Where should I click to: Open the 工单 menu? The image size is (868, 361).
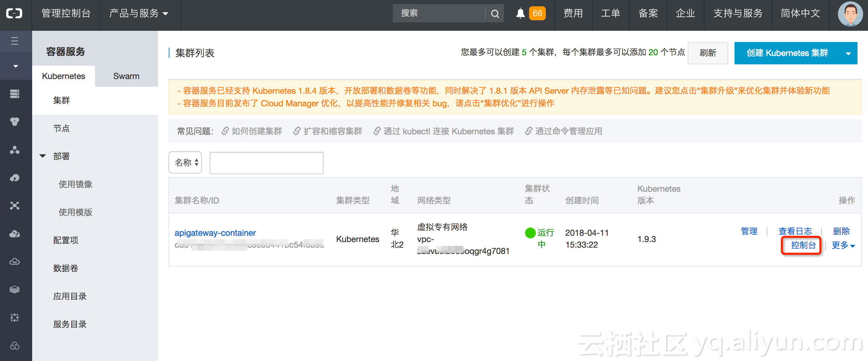[610, 13]
